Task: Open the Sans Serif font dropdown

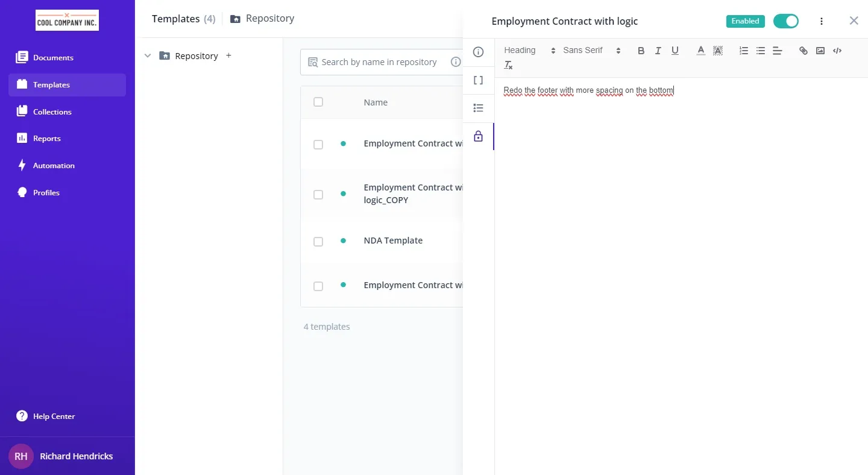Action: 591,51
